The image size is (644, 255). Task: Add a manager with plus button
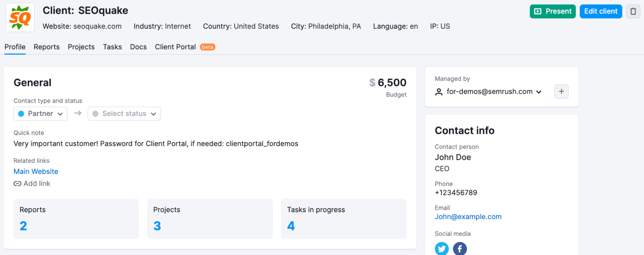coord(561,92)
